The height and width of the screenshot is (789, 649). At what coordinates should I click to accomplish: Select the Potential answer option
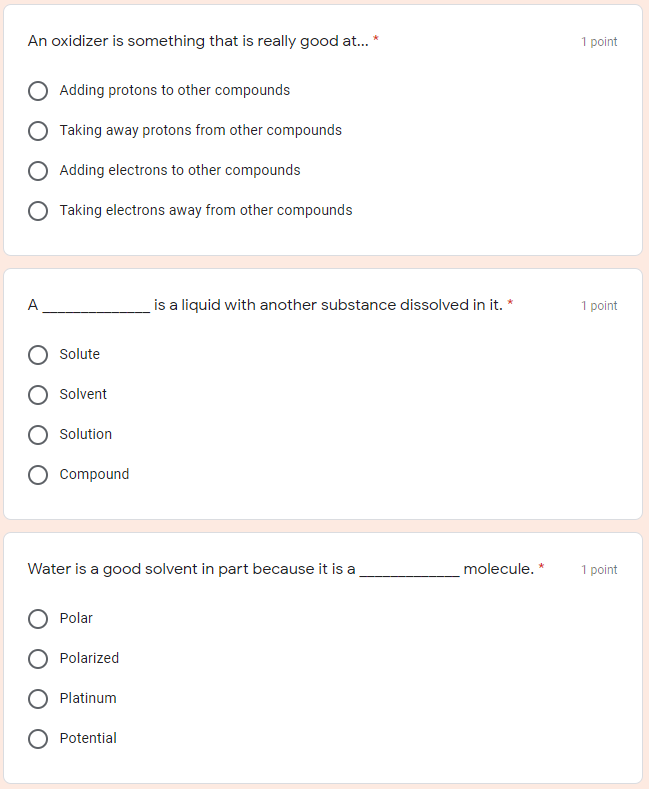[38, 739]
